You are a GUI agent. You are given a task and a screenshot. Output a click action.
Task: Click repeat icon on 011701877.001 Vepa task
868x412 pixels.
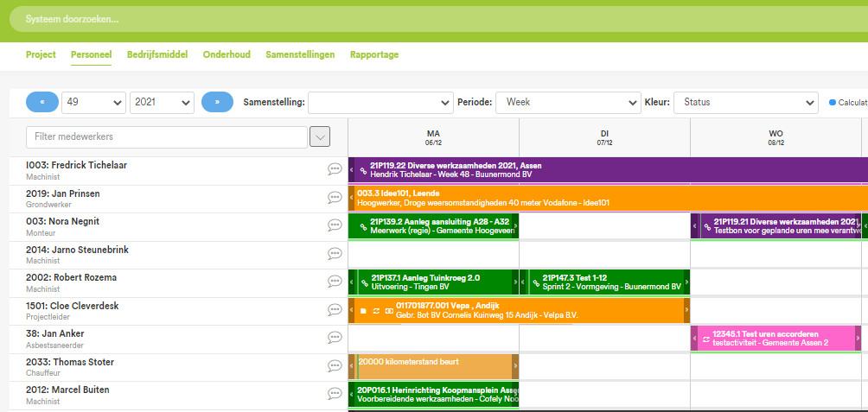point(376,311)
